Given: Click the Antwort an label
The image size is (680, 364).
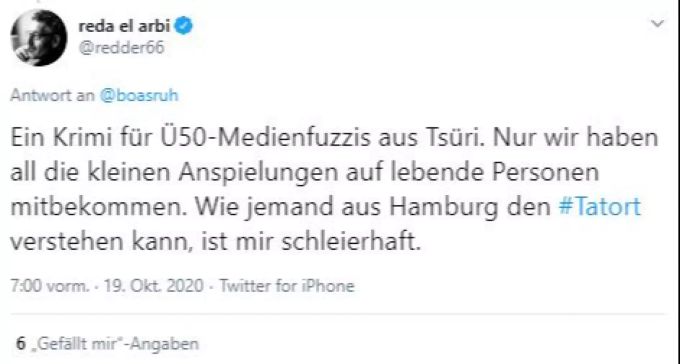Looking at the screenshot, I should point(52,95).
